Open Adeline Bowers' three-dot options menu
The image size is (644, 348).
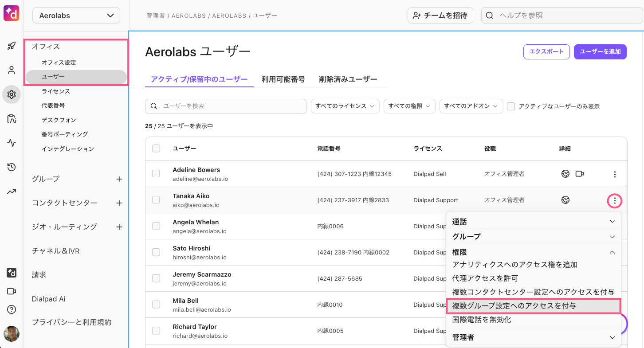click(615, 175)
